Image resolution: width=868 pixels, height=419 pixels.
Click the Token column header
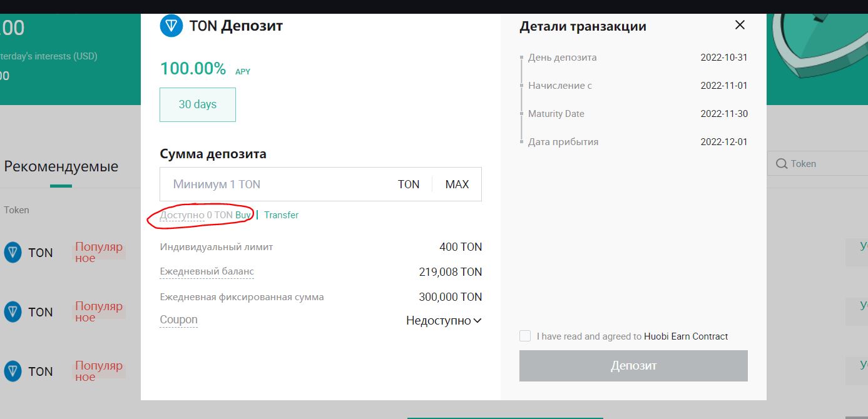17,210
